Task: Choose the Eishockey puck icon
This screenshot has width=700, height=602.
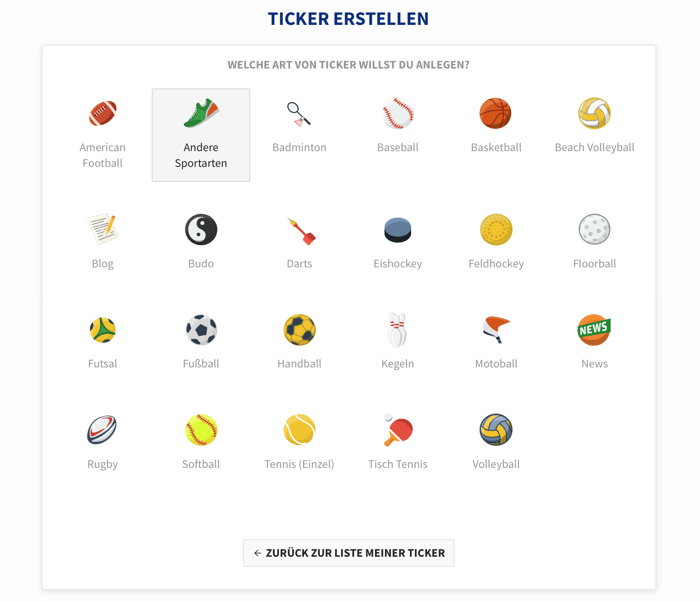Action: (x=397, y=230)
